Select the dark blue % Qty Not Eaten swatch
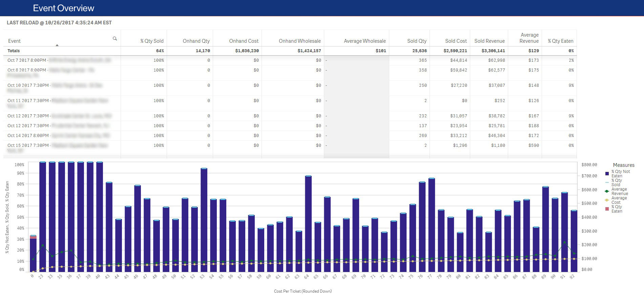Viewport: 644px width, 295px height. (607, 174)
